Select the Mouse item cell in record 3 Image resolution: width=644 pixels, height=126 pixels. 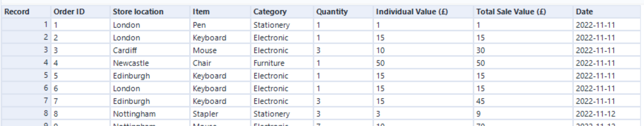click(205, 50)
